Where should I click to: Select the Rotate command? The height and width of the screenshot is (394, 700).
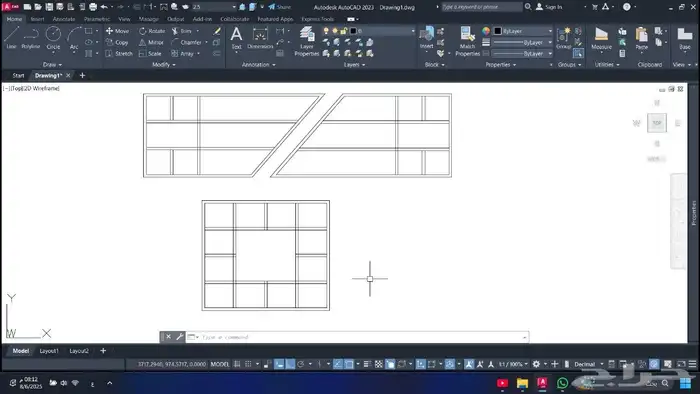(x=152, y=31)
